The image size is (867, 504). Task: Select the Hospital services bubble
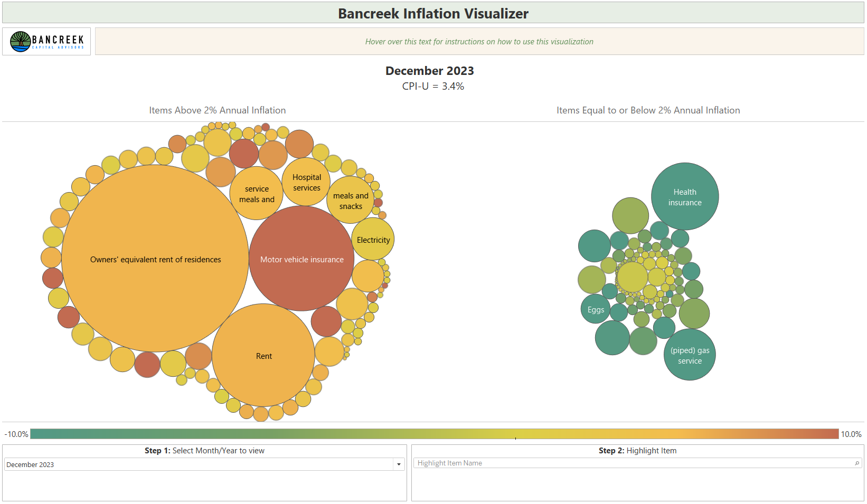tap(306, 182)
